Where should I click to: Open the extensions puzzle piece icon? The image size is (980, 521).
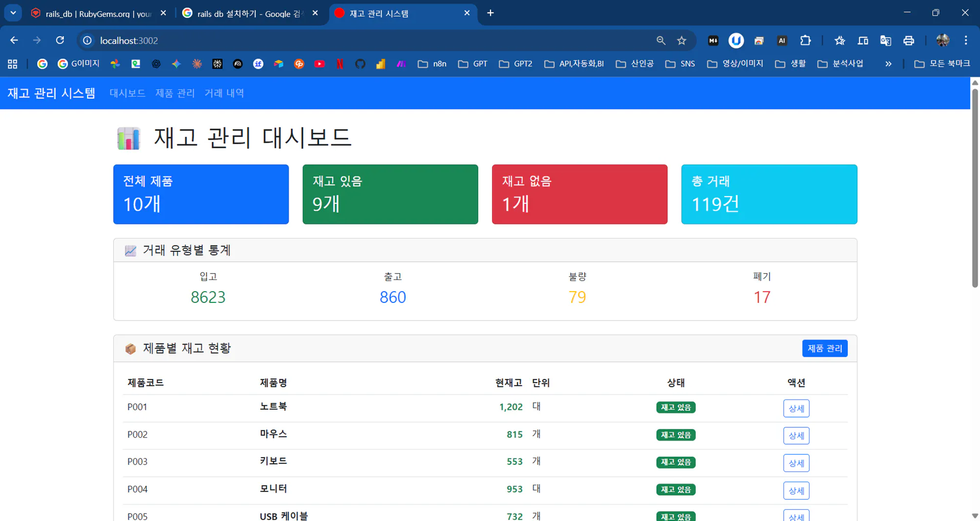point(805,40)
